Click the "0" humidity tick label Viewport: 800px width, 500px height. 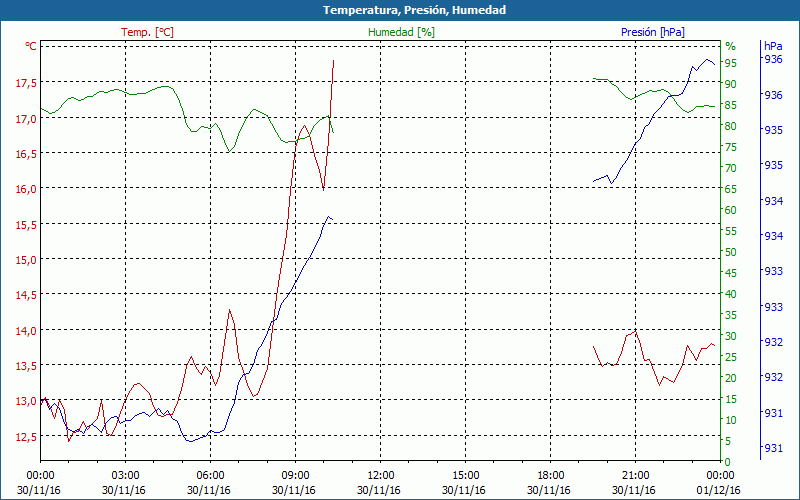coord(728,462)
